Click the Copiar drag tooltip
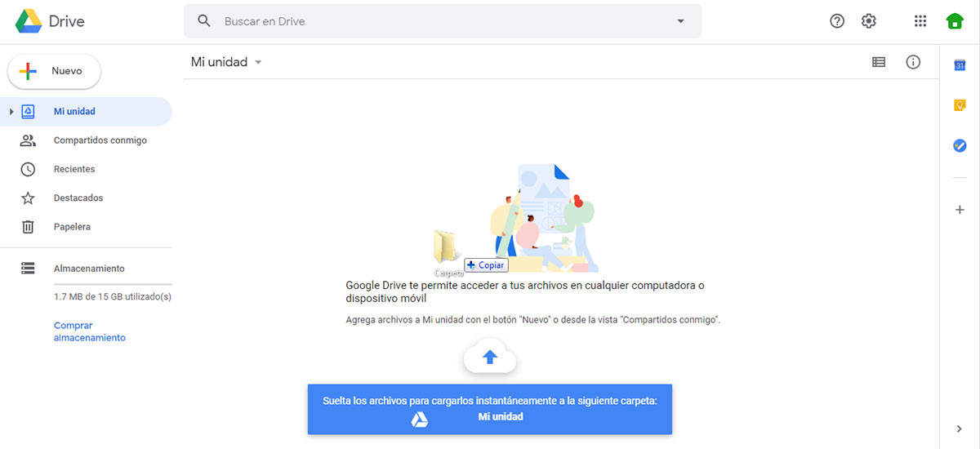The height and width of the screenshot is (449, 980). point(485,265)
